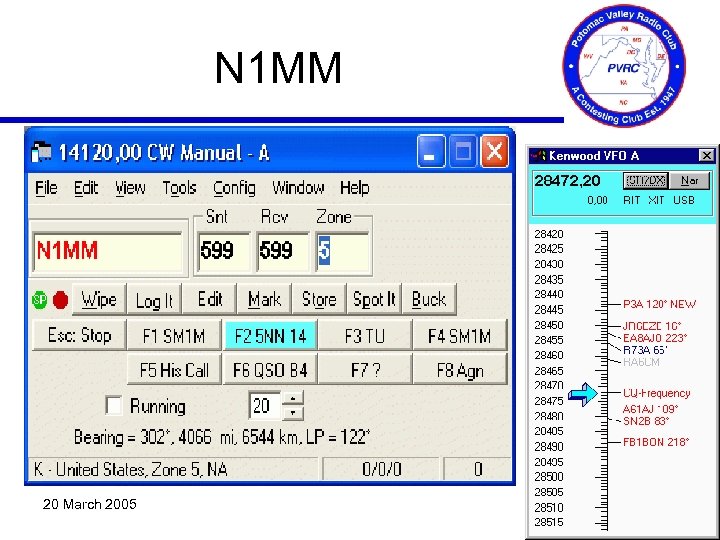Click the CW speed field showing 20
Image resolution: width=720 pixels, height=540 pixels.
point(265,406)
